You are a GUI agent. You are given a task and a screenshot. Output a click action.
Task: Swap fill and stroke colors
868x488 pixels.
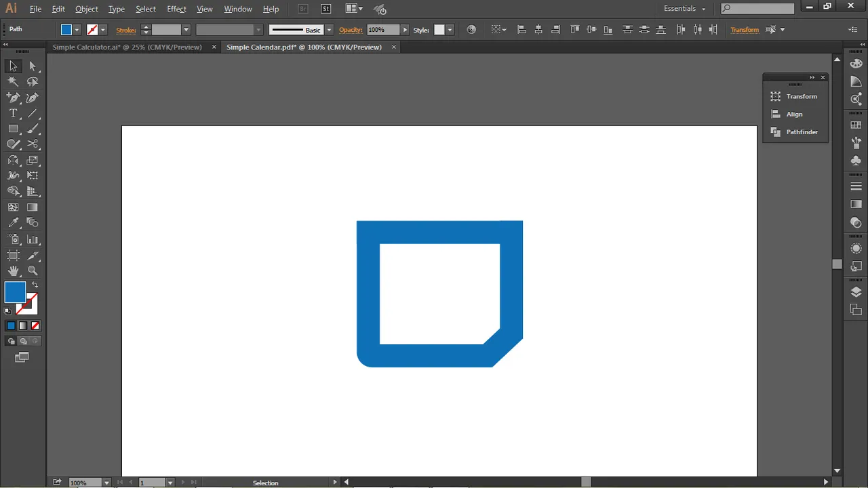tap(35, 285)
